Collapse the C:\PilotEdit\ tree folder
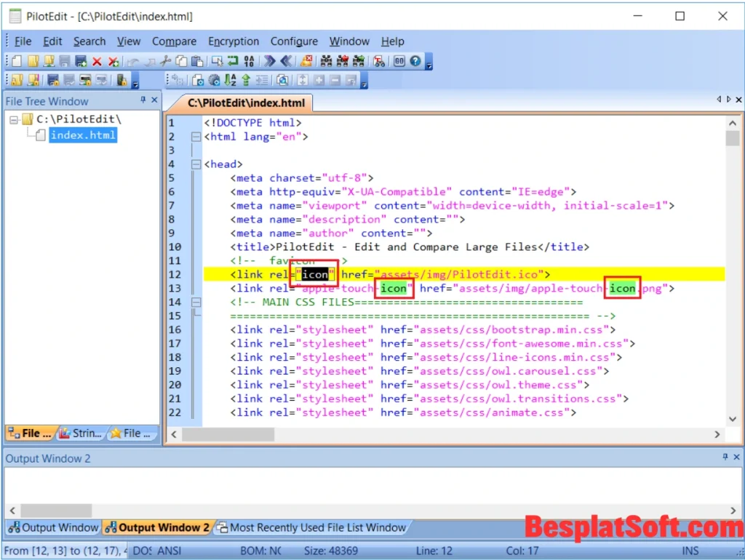Viewport: 745px width, 560px height. (x=14, y=119)
